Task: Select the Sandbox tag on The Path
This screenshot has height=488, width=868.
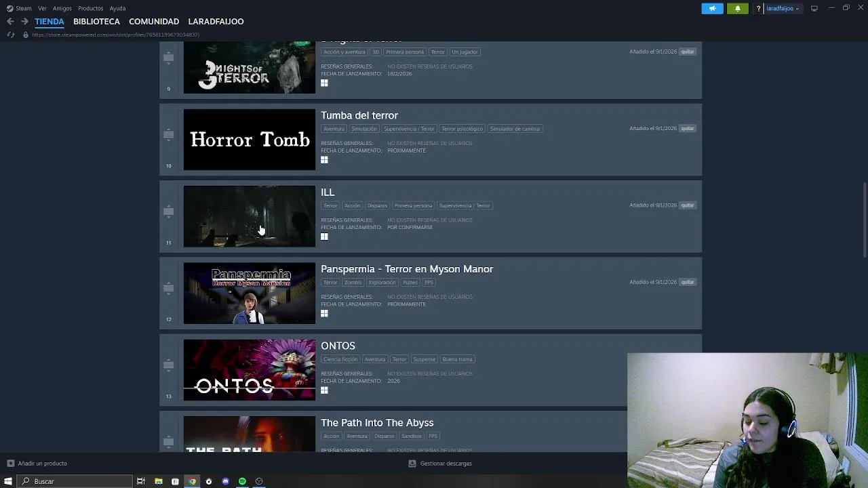Action: [x=411, y=436]
